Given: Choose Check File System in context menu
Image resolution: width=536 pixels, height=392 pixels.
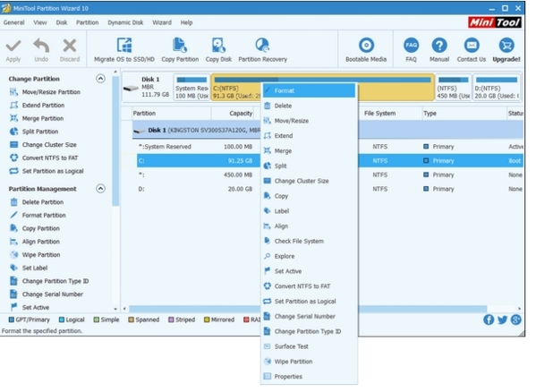Looking at the screenshot, I should (309, 241).
